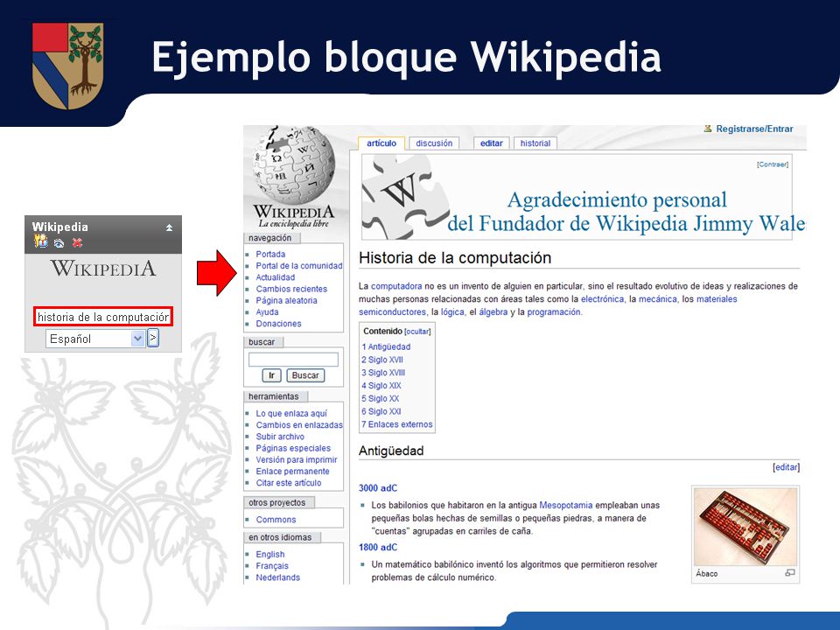Viewport: 840px width, 630px height.
Task: Click the 'Buscar' button
Action: click(x=305, y=375)
